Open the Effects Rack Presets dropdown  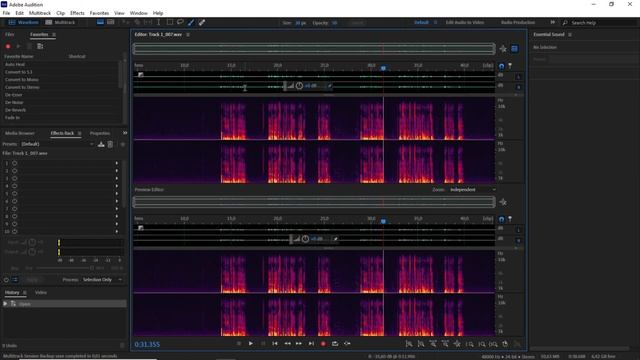(57, 144)
